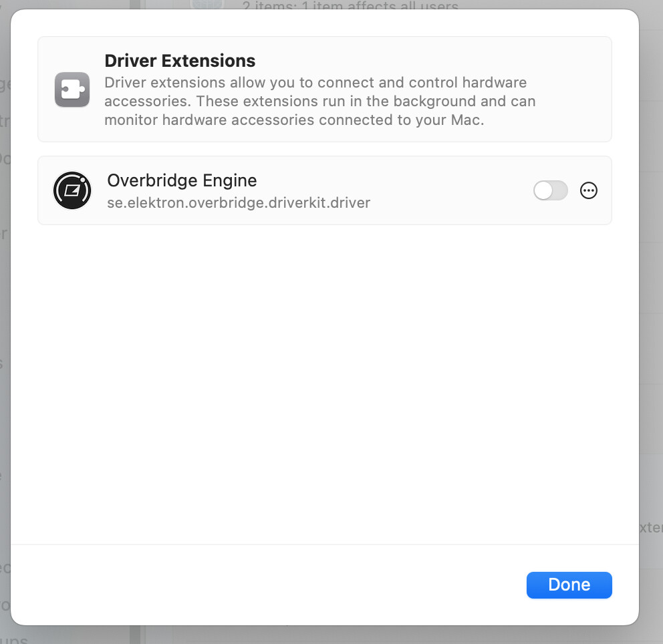This screenshot has height=644, width=663.
Task: Click the word 'Mac.' ending the description
Action: click(467, 120)
